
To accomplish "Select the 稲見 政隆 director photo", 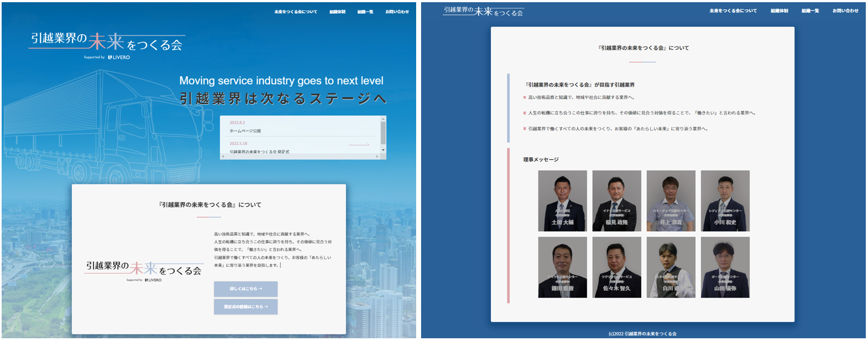I will coord(617,200).
